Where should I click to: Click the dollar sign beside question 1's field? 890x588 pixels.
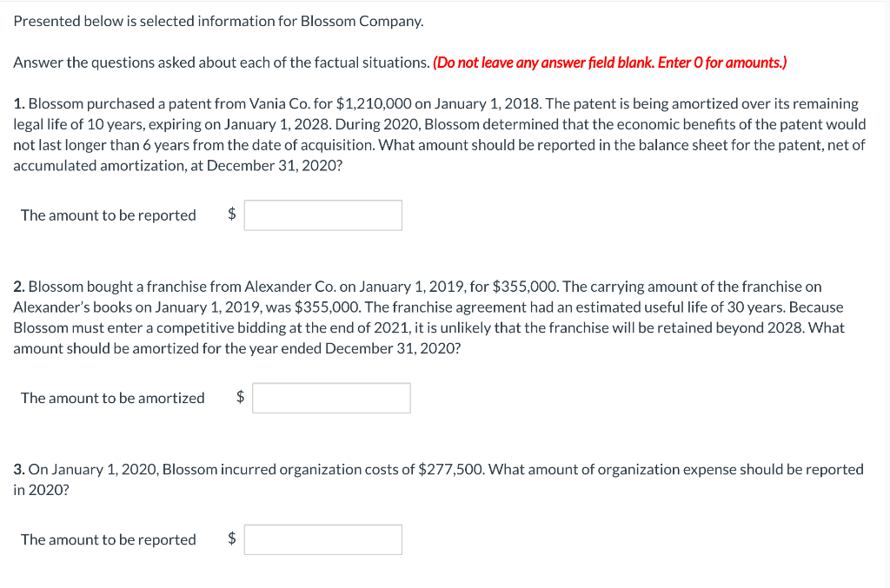[x=231, y=215]
